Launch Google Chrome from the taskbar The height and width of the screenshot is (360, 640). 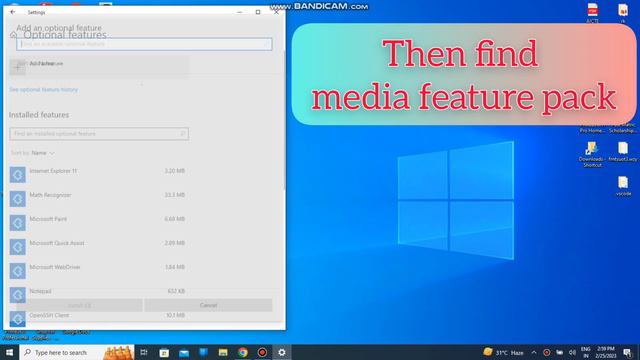point(242,352)
